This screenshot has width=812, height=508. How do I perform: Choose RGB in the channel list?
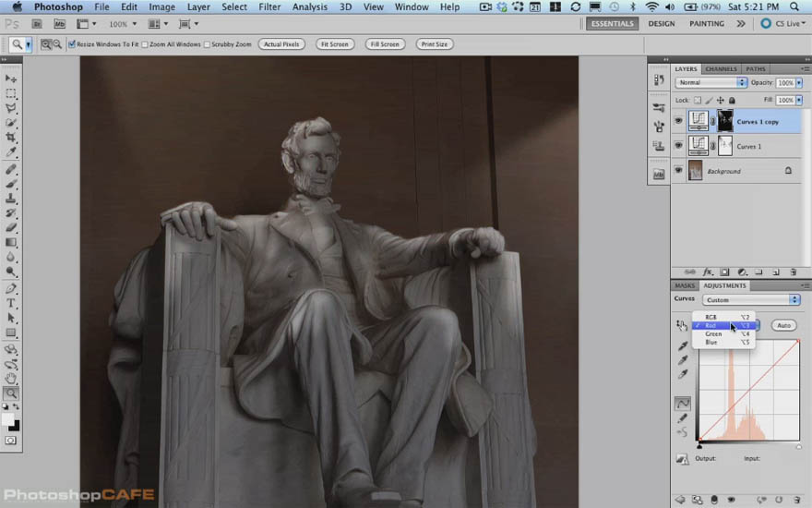coord(723,317)
